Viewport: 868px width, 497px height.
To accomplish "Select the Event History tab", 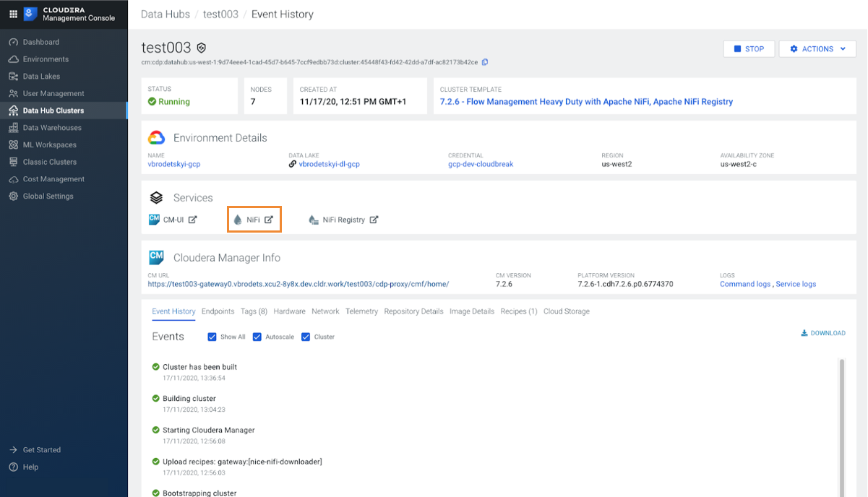I will point(173,311).
